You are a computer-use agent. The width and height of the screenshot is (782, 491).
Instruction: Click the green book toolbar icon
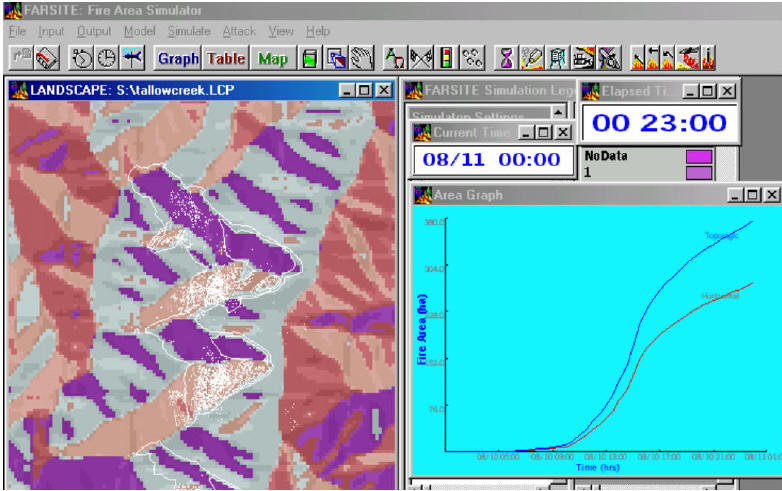pyautogui.click(x=310, y=58)
